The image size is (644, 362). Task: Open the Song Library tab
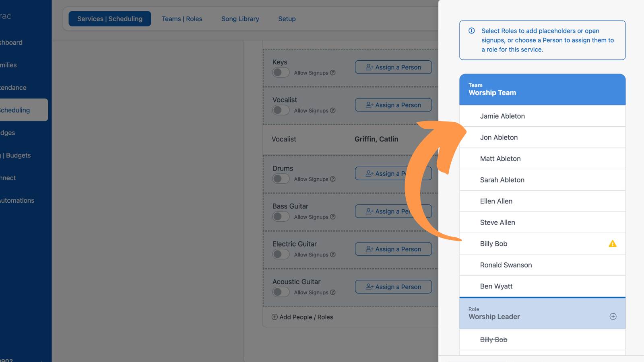coord(240,19)
